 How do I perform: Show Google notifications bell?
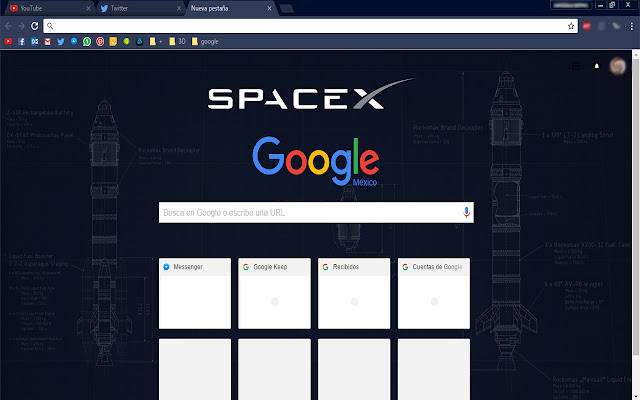coord(597,66)
